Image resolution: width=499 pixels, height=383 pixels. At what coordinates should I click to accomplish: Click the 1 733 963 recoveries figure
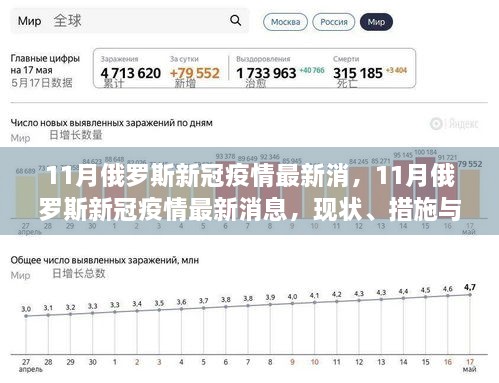266,73
